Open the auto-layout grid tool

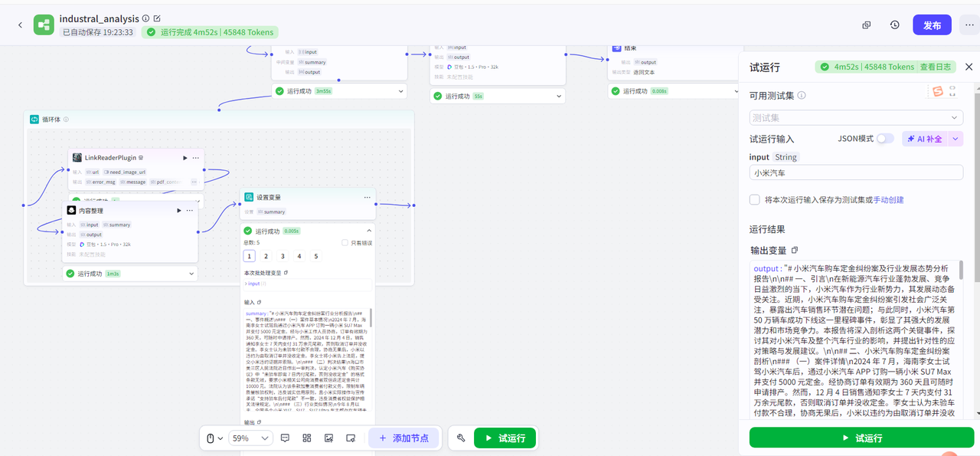coord(306,438)
